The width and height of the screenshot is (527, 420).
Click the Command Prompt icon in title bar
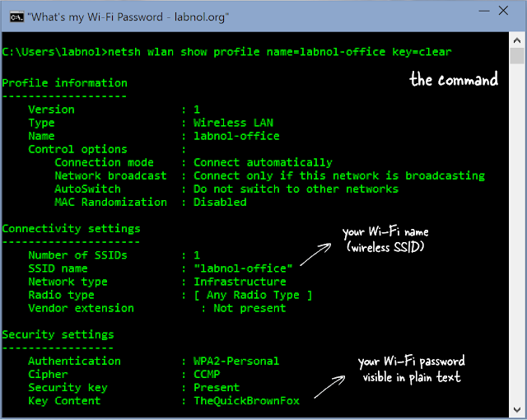tap(11, 16)
